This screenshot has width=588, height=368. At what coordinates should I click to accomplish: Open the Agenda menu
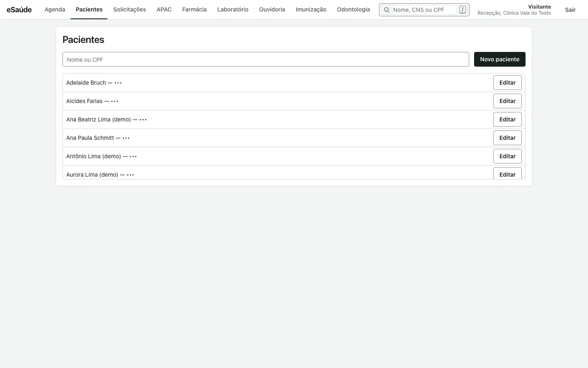tap(55, 9)
